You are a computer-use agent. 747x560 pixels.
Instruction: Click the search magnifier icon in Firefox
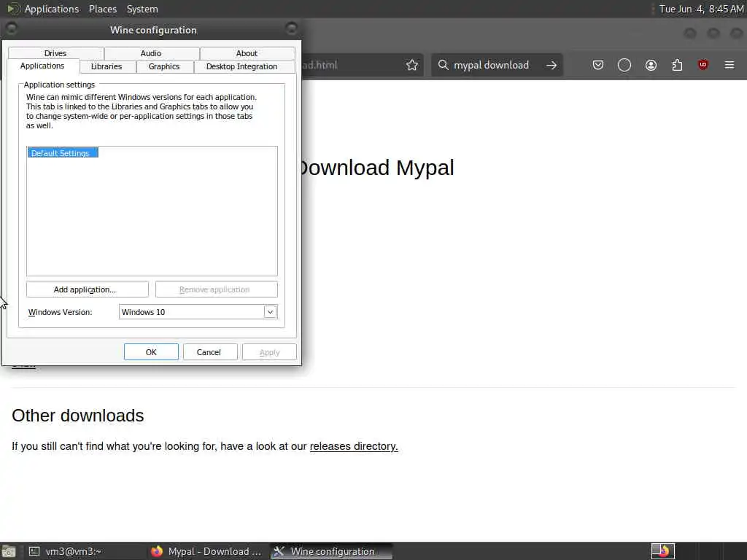[x=443, y=65]
